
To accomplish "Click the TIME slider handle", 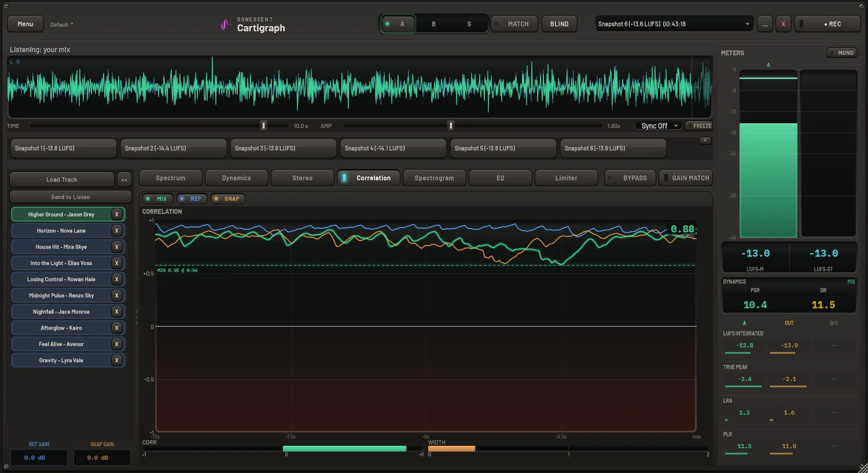I will (263, 126).
